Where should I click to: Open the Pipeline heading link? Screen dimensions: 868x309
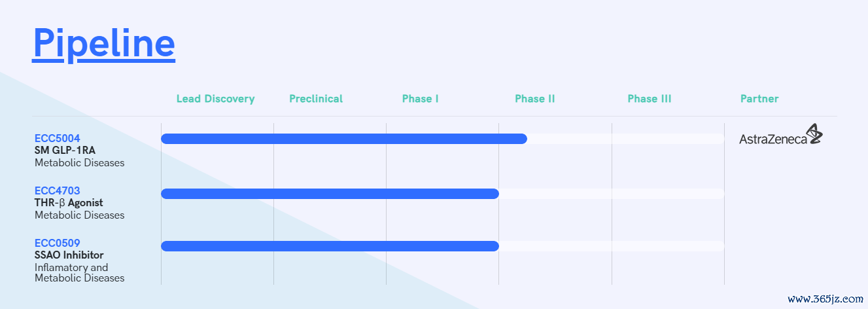coord(103,43)
